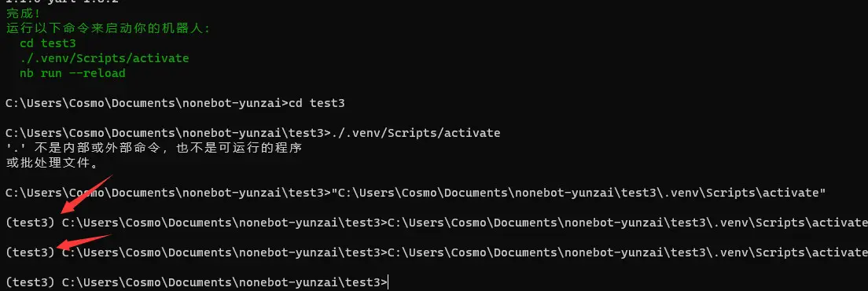Click the final 'nonebot-yunzai\test3>' prompt path
The image size is (868, 291).
pos(312,282)
